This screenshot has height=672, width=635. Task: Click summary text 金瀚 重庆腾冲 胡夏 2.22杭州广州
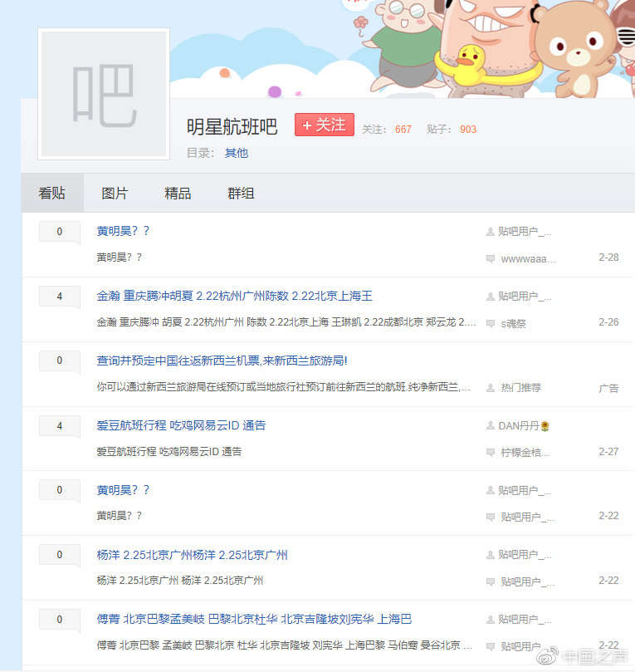286,322
